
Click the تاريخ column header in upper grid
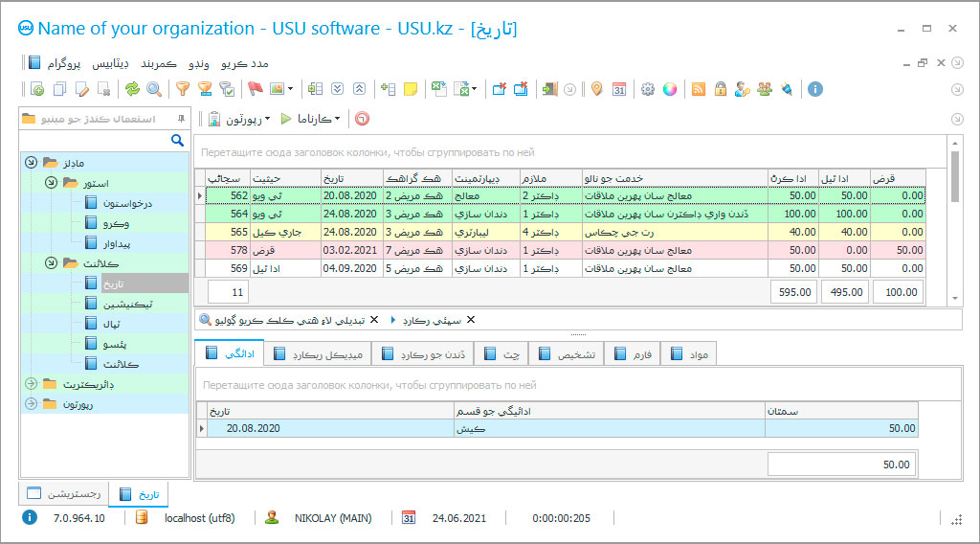tap(352, 178)
